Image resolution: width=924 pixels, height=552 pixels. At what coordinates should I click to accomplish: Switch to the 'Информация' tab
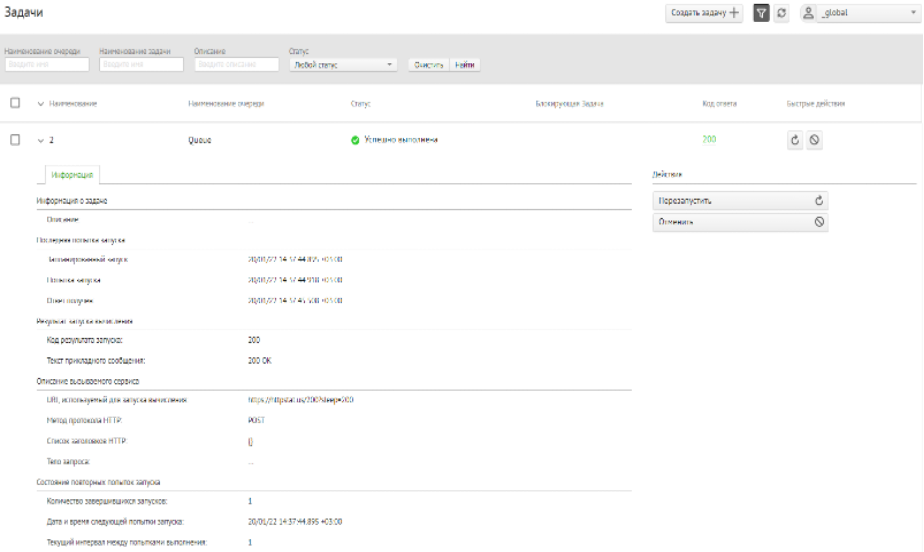pos(72,175)
